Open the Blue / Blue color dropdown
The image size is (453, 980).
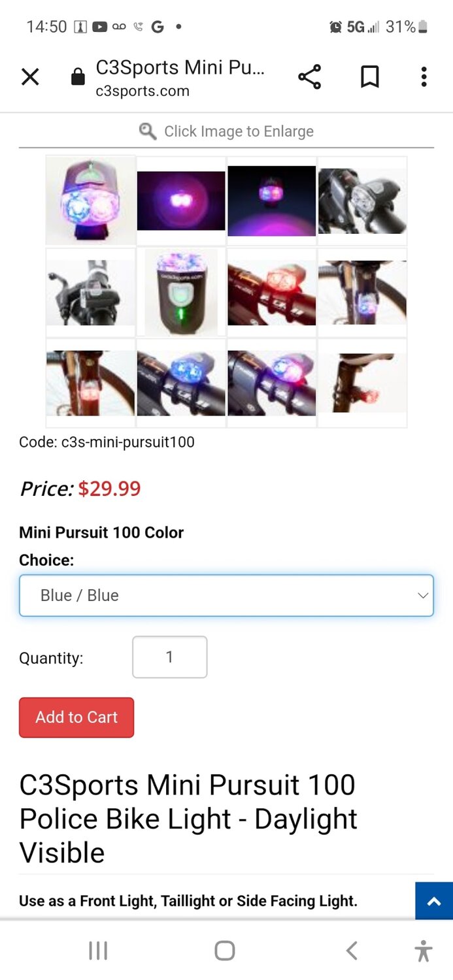pos(226,595)
